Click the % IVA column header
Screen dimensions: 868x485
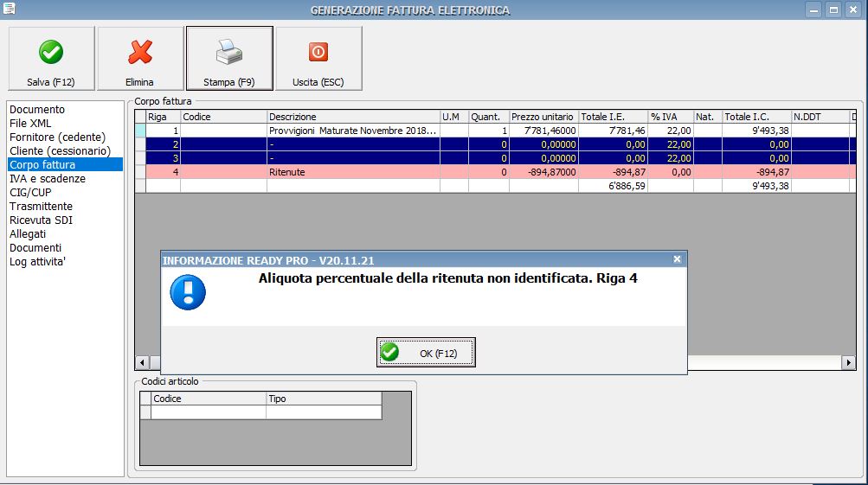(671, 117)
